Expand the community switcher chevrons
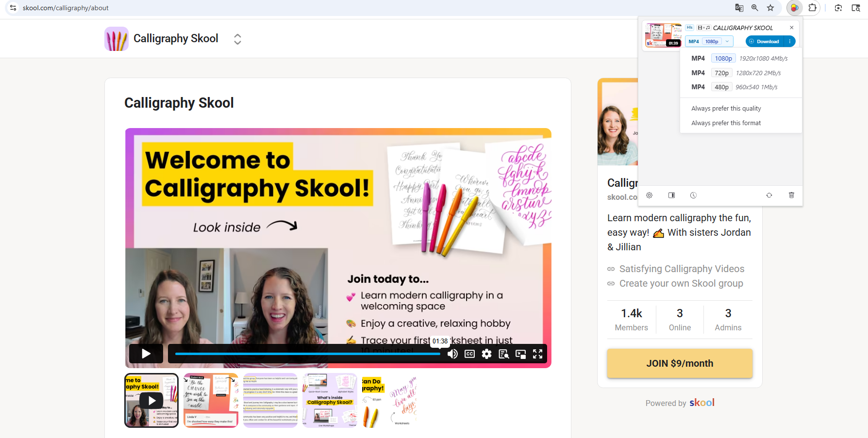Screen dimensions: 868x438 click(x=237, y=39)
